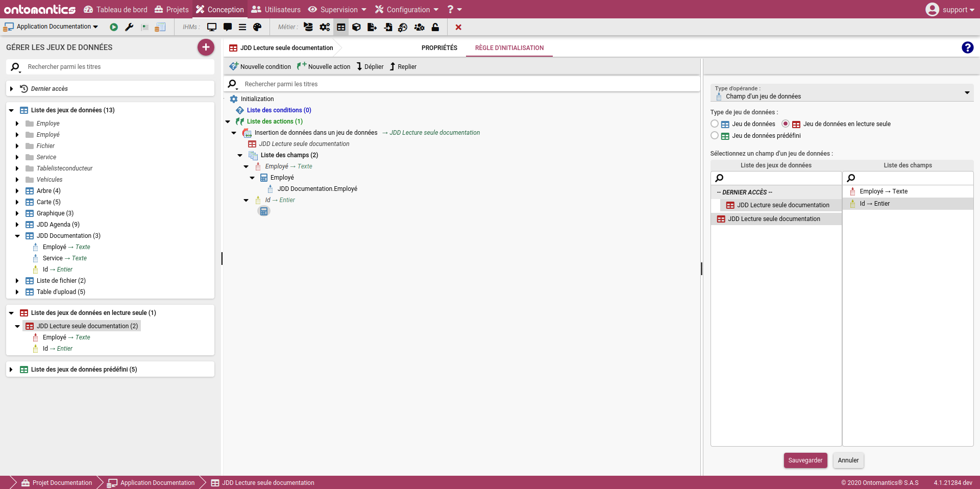Expand the JDD Agenda (9) node
The image size is (980, 489).
[x=17, y=225]
